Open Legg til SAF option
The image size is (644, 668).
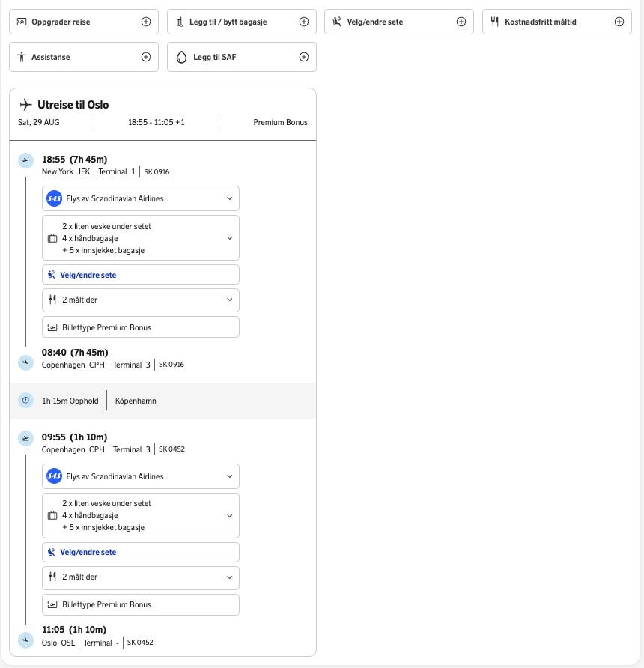click(241, 57)
